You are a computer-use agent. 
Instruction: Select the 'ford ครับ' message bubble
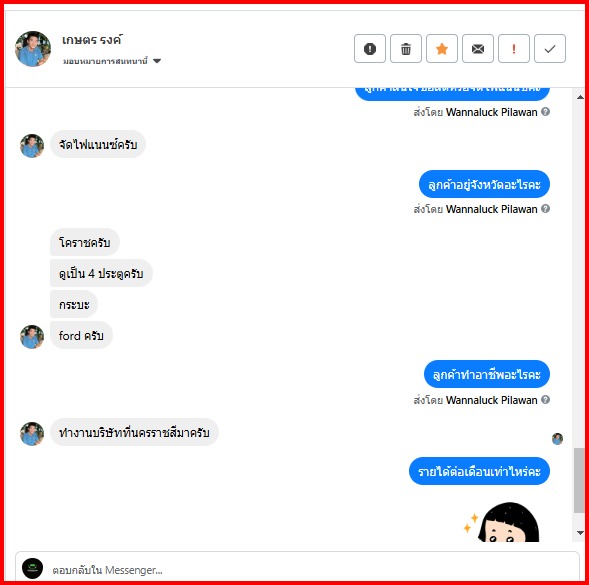click(x=81, y=336)
